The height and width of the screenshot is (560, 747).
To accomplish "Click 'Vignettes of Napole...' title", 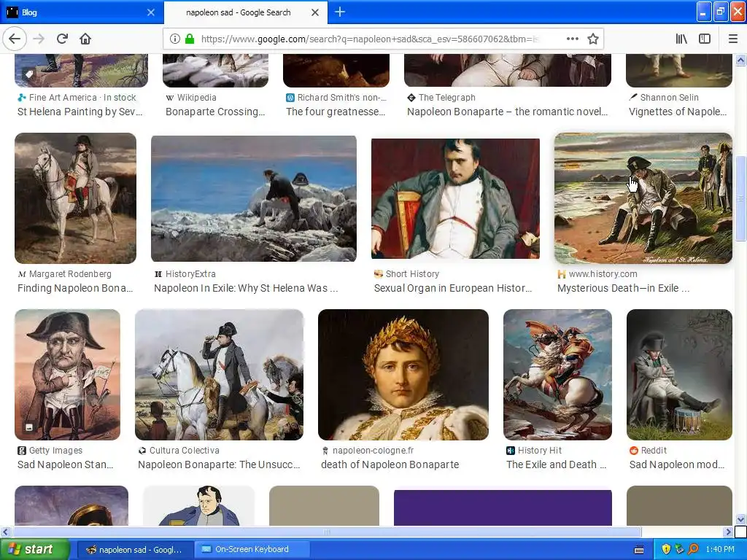I will (x=678, y=112).
